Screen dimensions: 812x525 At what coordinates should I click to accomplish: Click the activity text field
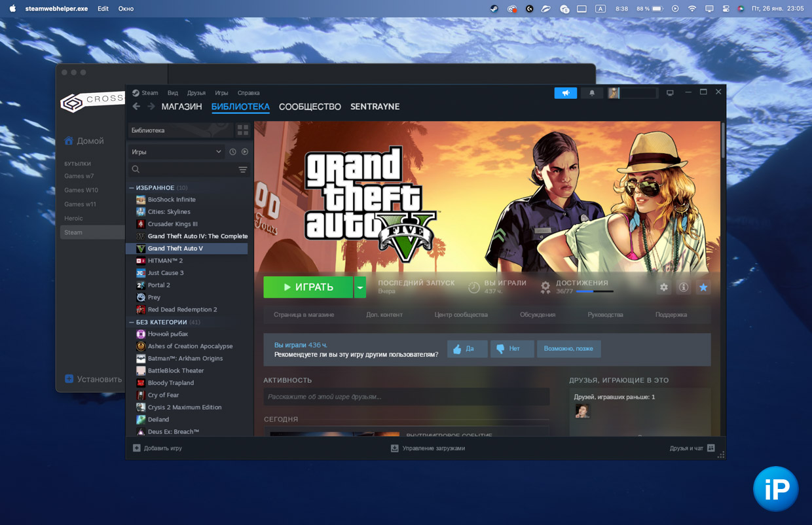coord(406,397)
